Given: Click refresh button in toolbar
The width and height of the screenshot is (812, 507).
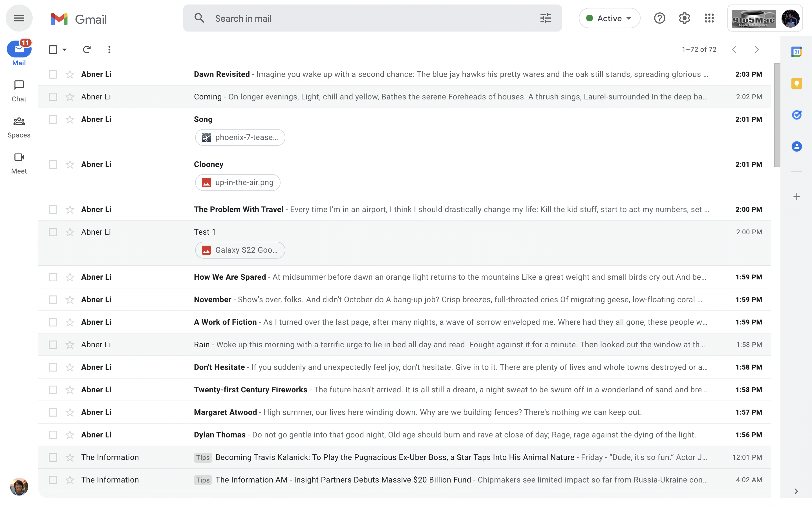Looking at the screenshot, I should [87, 49].
